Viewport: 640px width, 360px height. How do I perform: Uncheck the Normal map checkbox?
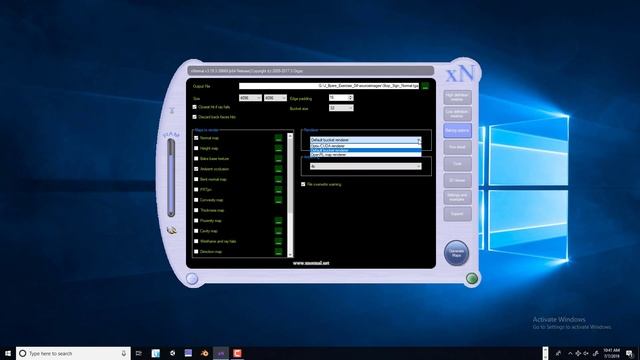[x=196, y=138]
